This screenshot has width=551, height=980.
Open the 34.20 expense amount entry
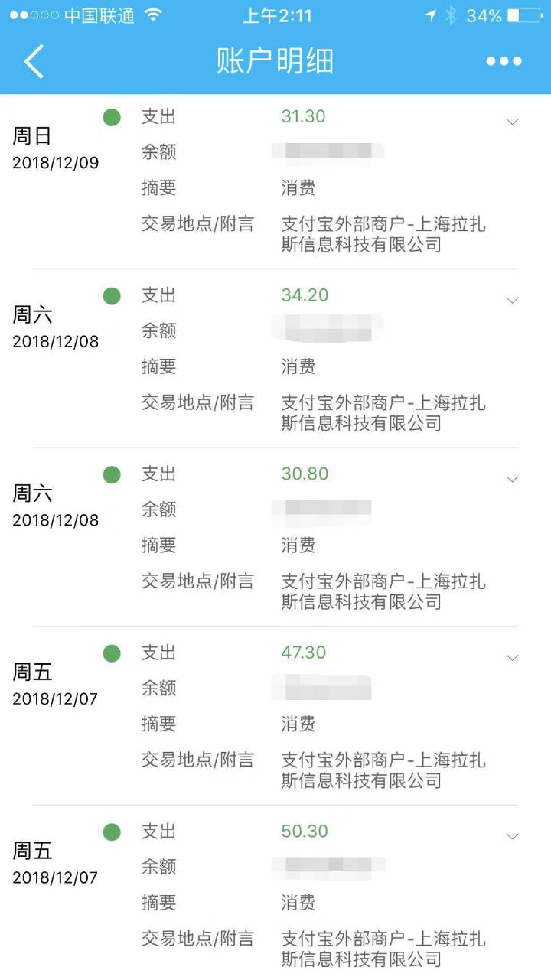click(x=305, y=295)
